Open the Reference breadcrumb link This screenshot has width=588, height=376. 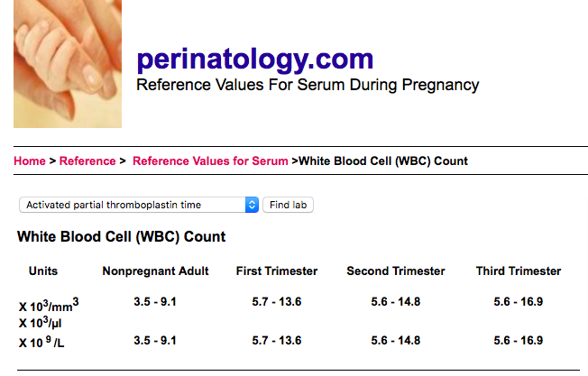[87, 161]
